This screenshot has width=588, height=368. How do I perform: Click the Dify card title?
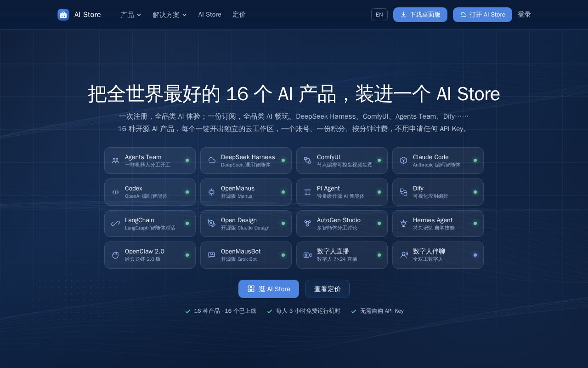tap(418, 189)
